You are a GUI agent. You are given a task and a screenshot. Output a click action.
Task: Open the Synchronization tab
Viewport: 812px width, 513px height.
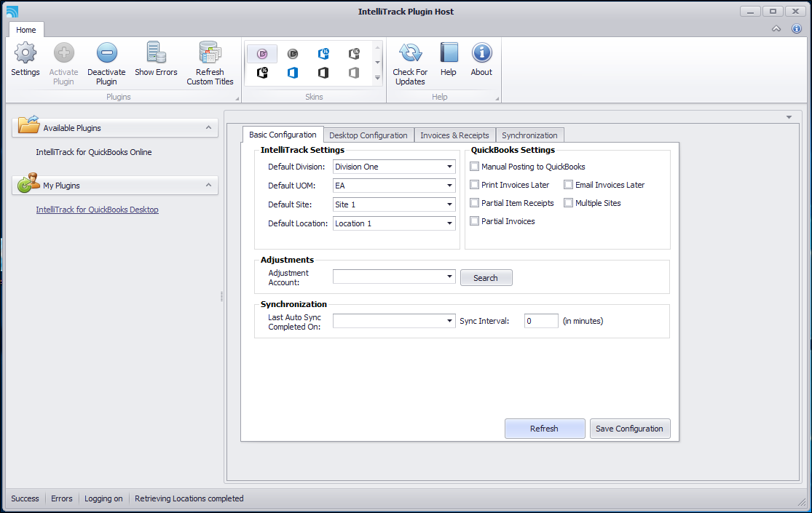(x=529, y=135)
